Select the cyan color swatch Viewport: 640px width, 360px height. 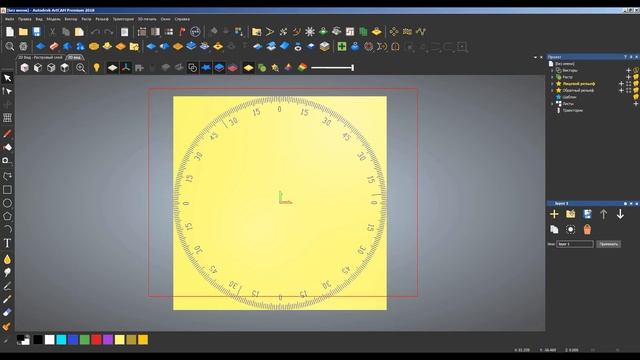(61, 340)
